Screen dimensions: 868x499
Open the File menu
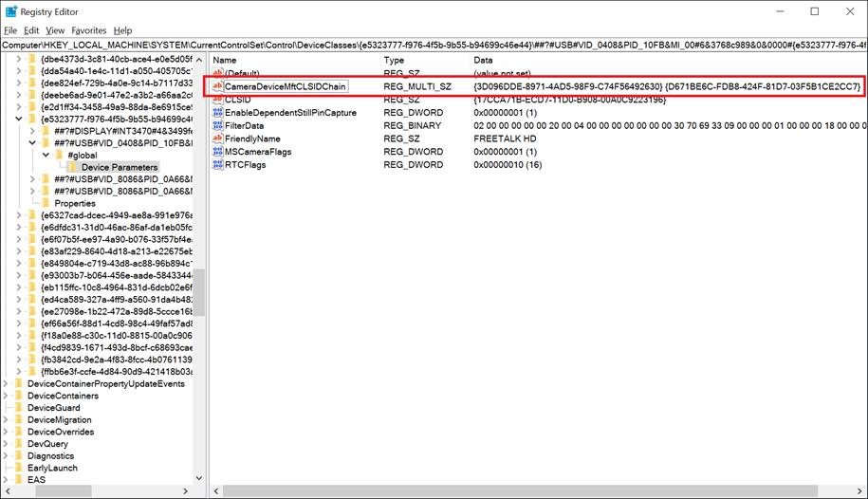pos(10,30)
